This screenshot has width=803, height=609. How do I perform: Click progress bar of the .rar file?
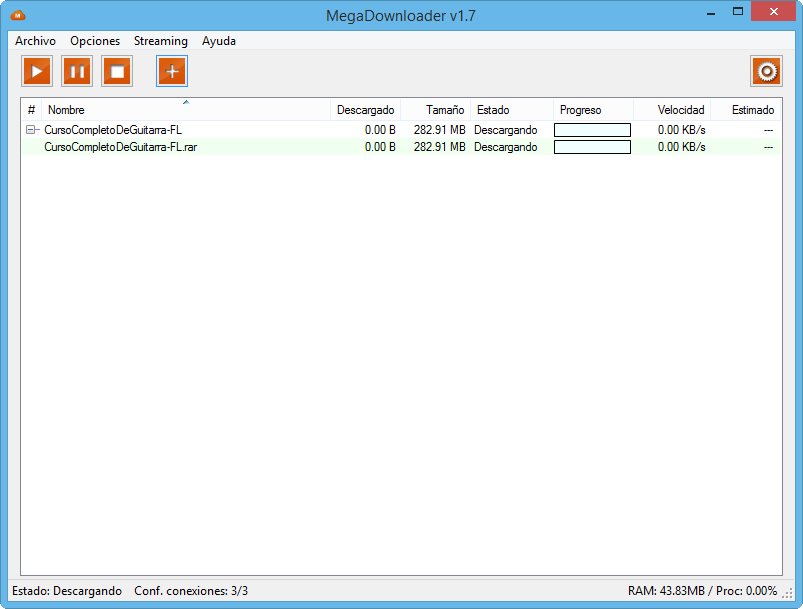tap(592, 147)
